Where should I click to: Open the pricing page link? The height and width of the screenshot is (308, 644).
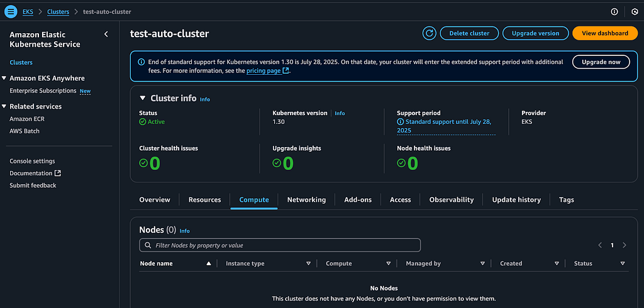pyautogui.click(x=268, y=70)
